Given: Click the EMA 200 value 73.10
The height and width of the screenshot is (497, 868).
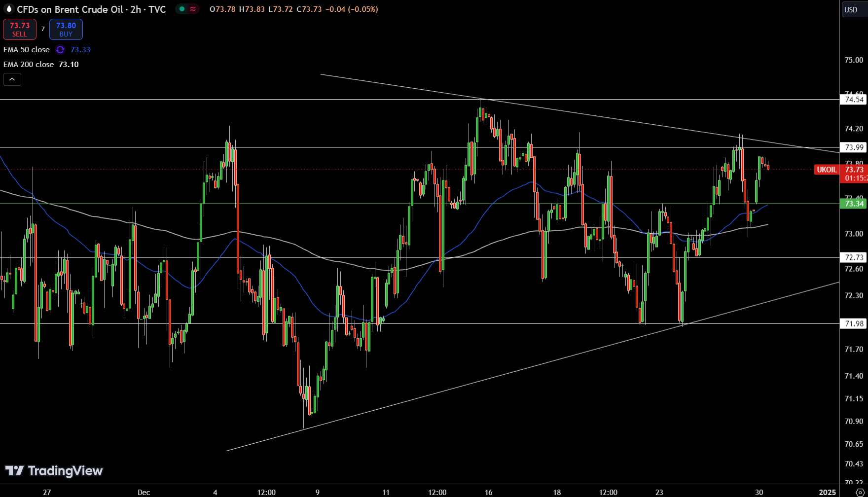Looking at the screenshot, I should (69, 65).
